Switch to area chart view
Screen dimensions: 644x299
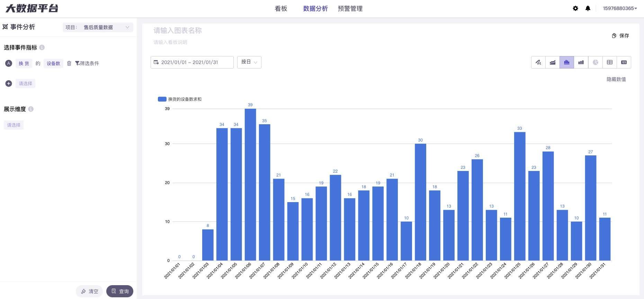point(553,62)
